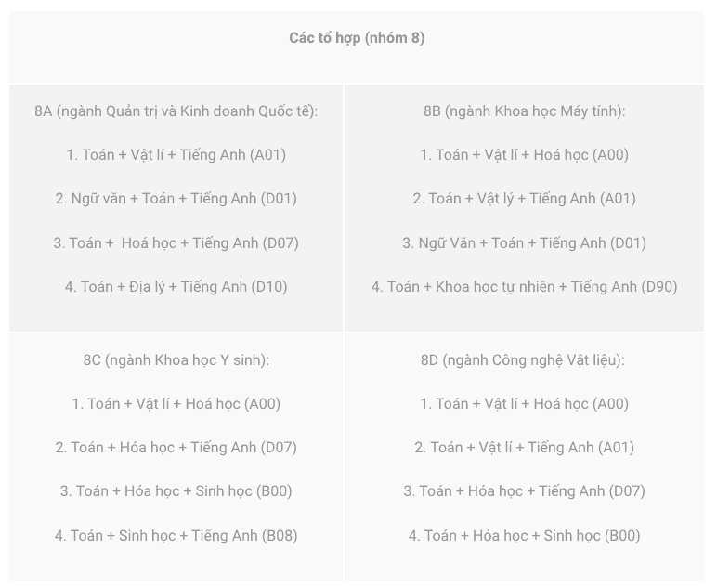Click Toán + Vật lý + Tiếng Anh (A01) in 8B
This screenshot has height=588, width=717.
click(524, 199)
